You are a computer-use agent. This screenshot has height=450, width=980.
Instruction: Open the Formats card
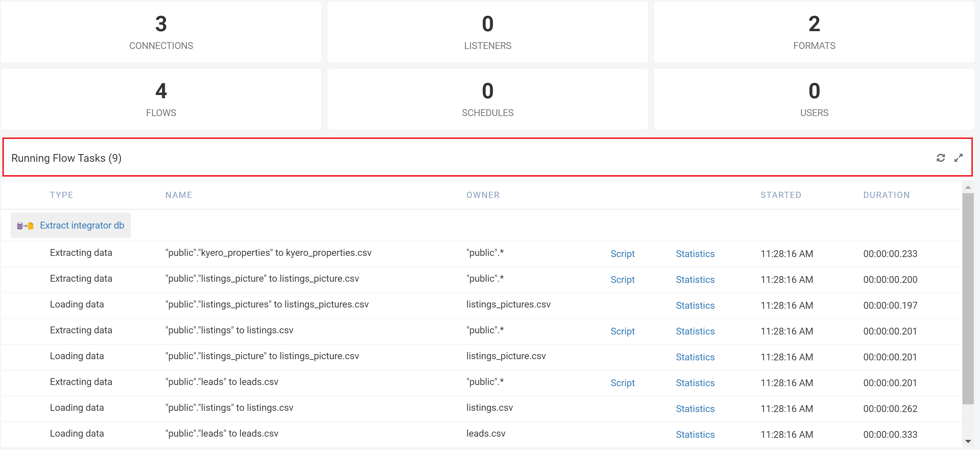tap(814, 32)
